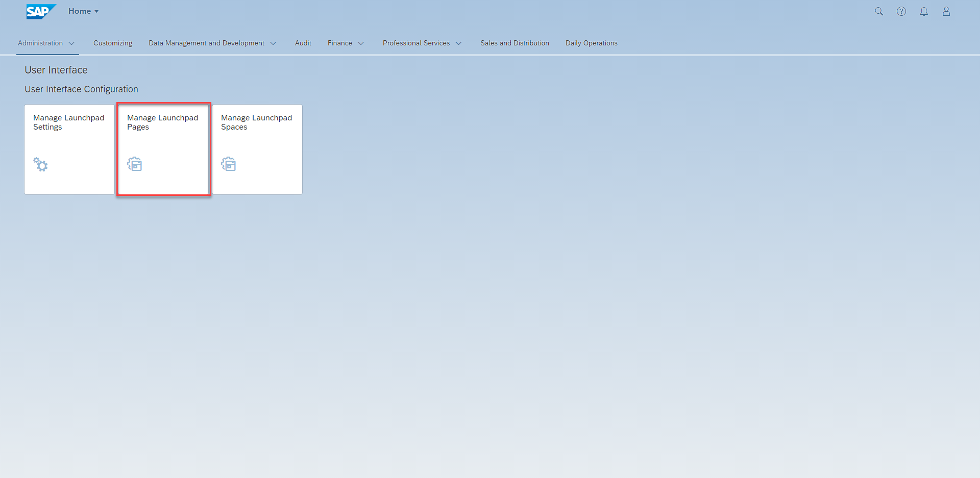The width and height of the screenshot is (980, 478).
Task: Open the user profile icon
Action: tap(946, 11)
